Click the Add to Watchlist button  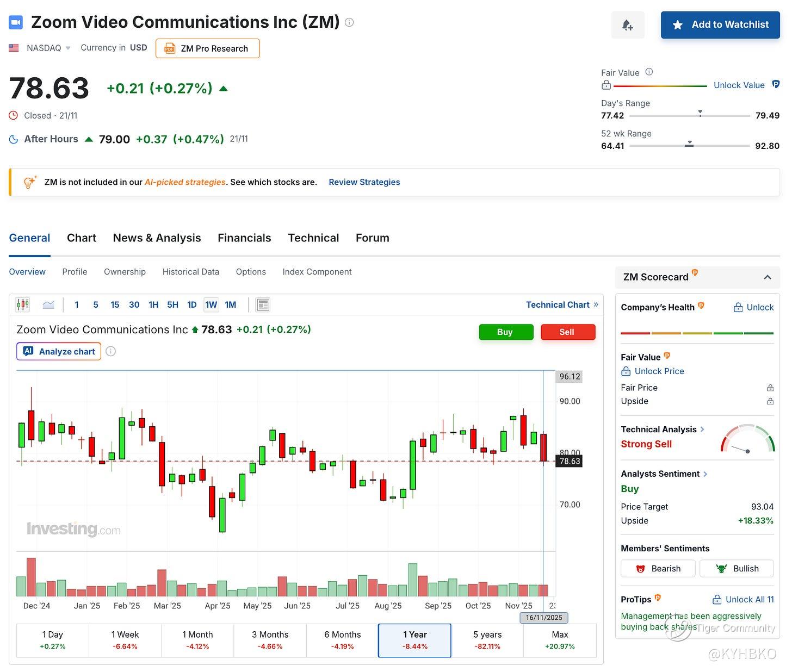720,25
